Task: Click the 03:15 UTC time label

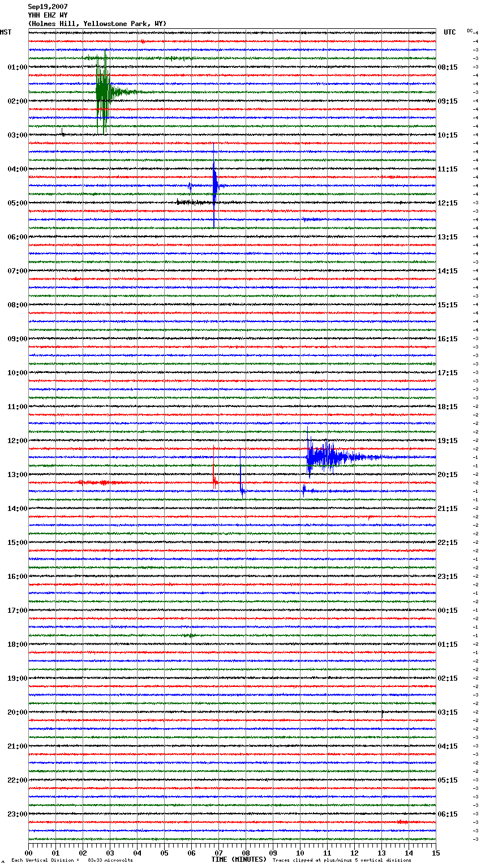Action: 448,712
